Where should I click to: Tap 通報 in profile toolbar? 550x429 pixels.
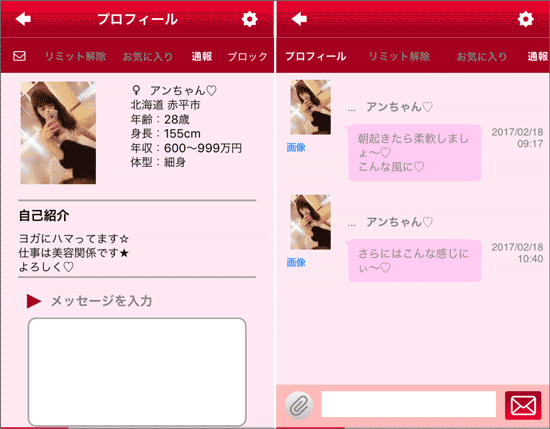point(202,56)
